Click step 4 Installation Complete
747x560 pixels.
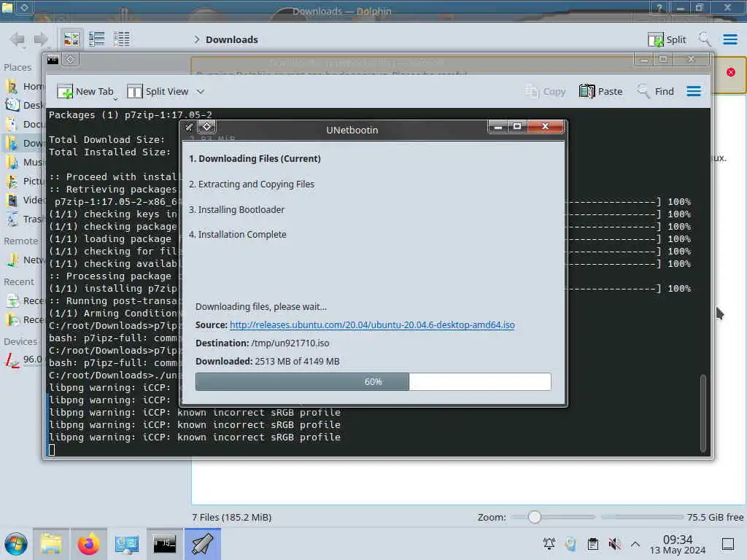(238, 235)
